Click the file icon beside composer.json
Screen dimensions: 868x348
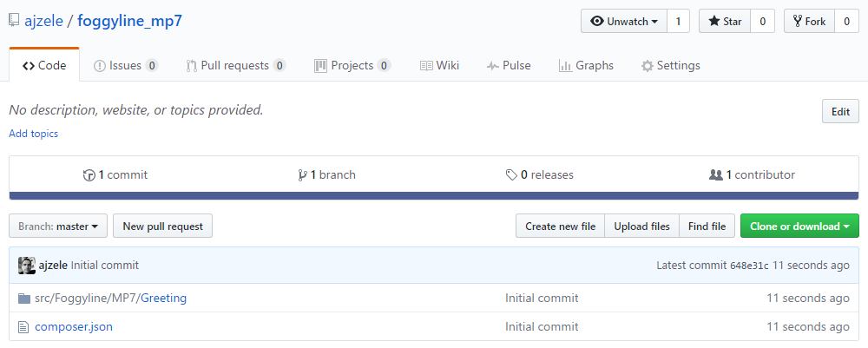(x=23, y=327)
